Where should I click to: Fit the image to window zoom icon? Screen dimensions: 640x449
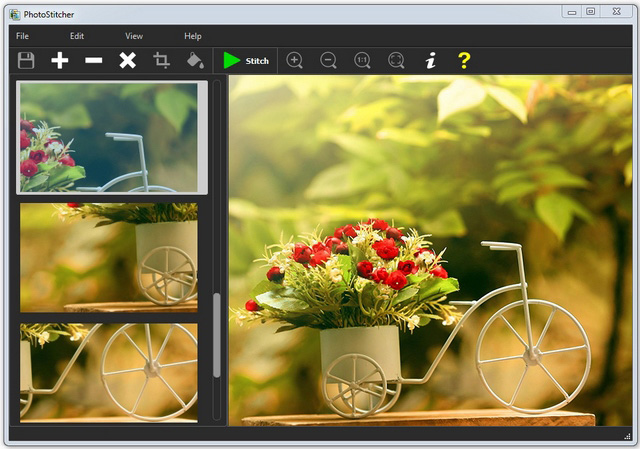(396, 61)
